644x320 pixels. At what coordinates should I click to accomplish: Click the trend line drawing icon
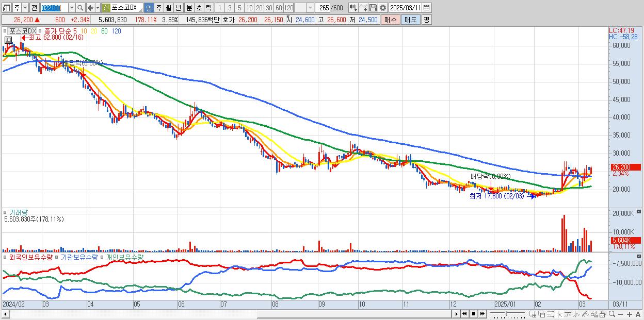585,314
